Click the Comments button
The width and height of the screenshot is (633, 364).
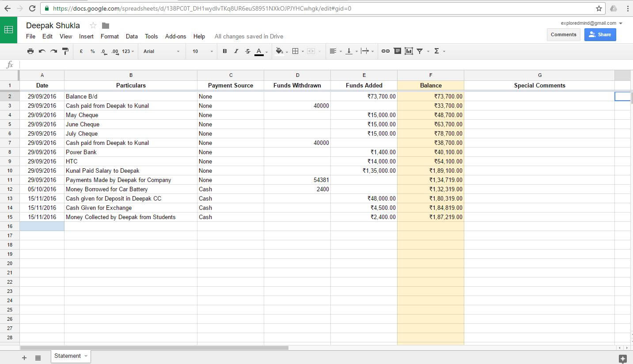click(x=563, y=34)
